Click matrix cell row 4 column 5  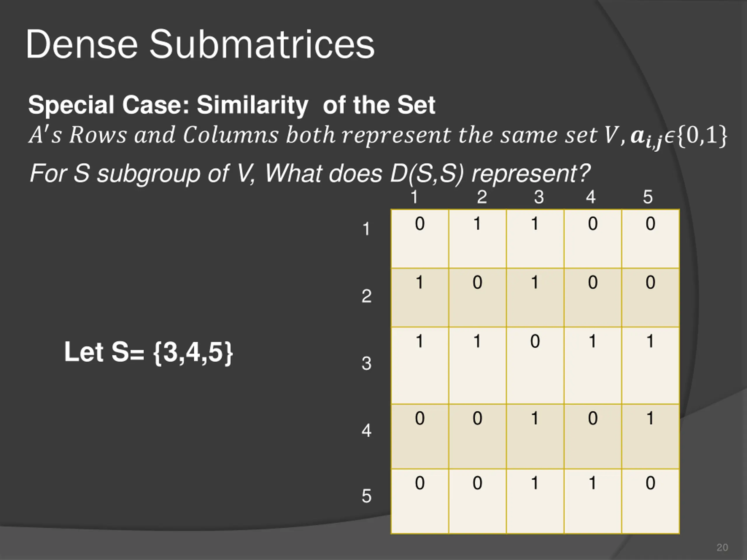[x=651, y=436]
